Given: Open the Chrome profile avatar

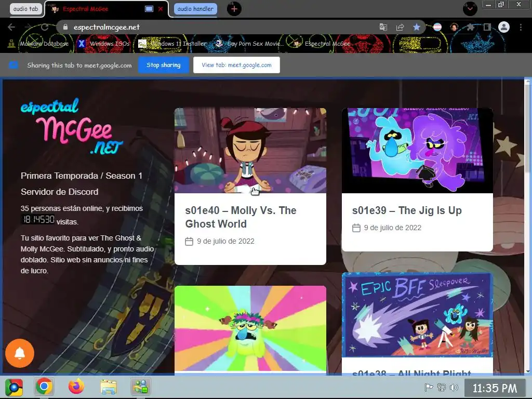Looking at the screenshot, I should (x=504, y=27).
